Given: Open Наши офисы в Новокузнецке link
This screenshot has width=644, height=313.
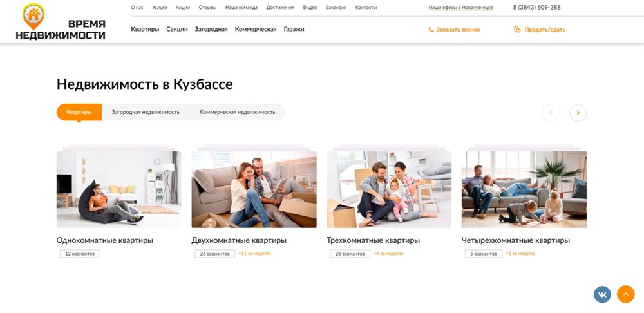Looking at the screenshot, I should [462, 8].
